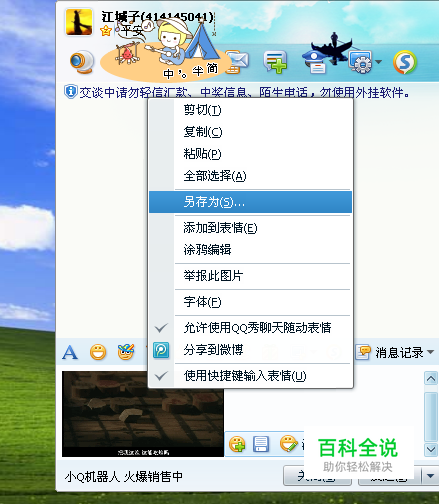Toggle 允许使用QQ秀聊天随动表情 option
The height and width of the screenshot is (504, 439).
click(250, 328)
